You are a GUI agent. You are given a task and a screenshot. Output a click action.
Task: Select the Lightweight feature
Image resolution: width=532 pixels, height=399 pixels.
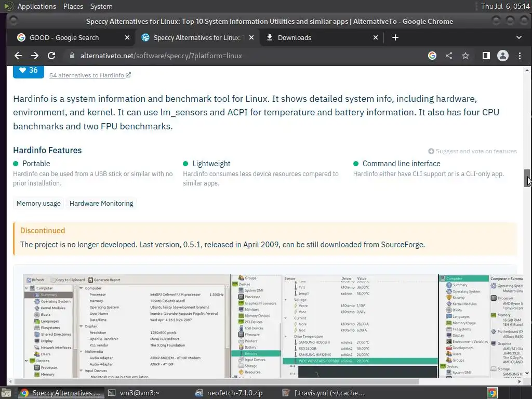point(211,164)
